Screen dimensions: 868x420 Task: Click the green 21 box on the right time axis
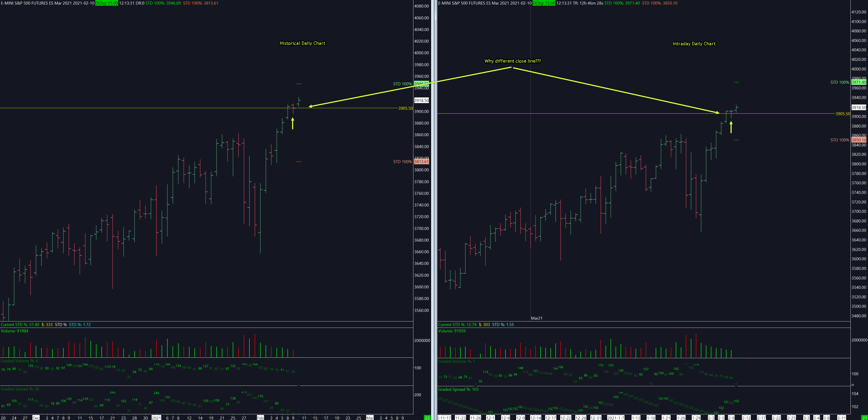click(x=864, y=418)
